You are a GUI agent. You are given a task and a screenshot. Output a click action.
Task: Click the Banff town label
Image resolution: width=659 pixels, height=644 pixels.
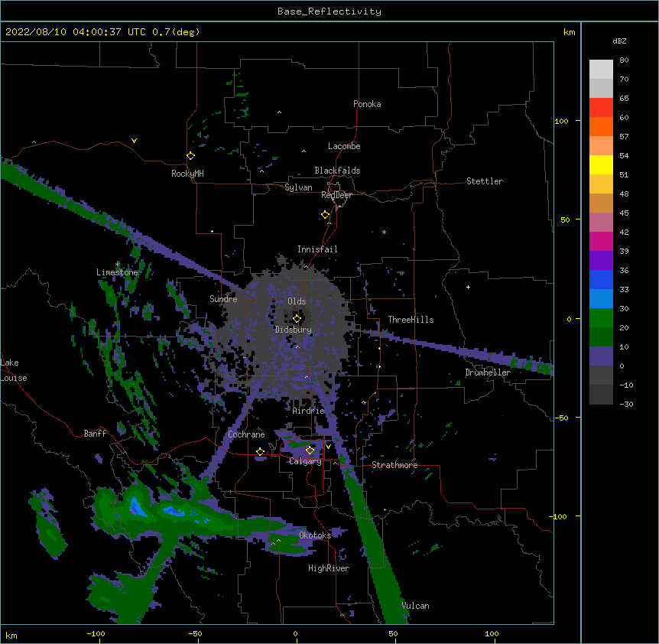point(95,434)
